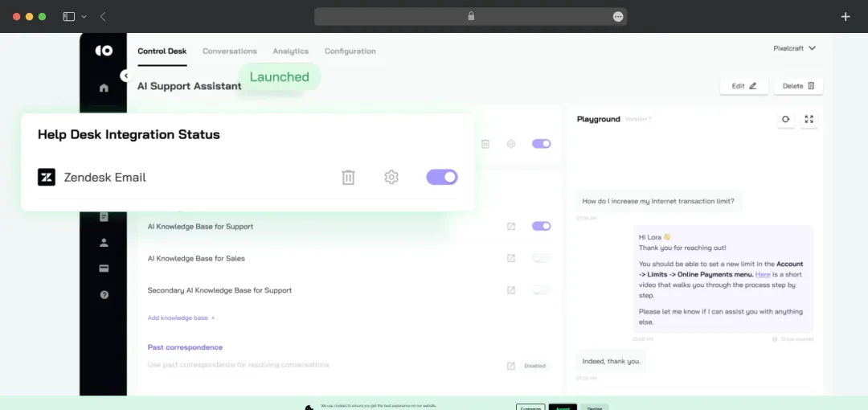Open the billing card icon in sidebar

(104, 269)
